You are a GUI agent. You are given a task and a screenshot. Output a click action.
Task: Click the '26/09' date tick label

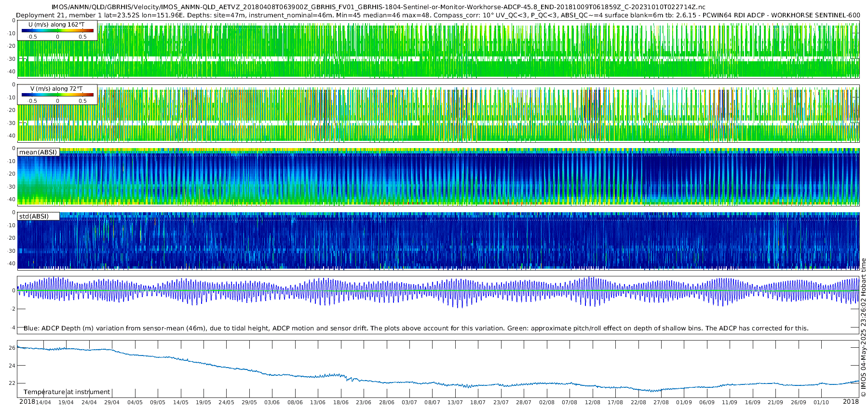click(799, 402)
